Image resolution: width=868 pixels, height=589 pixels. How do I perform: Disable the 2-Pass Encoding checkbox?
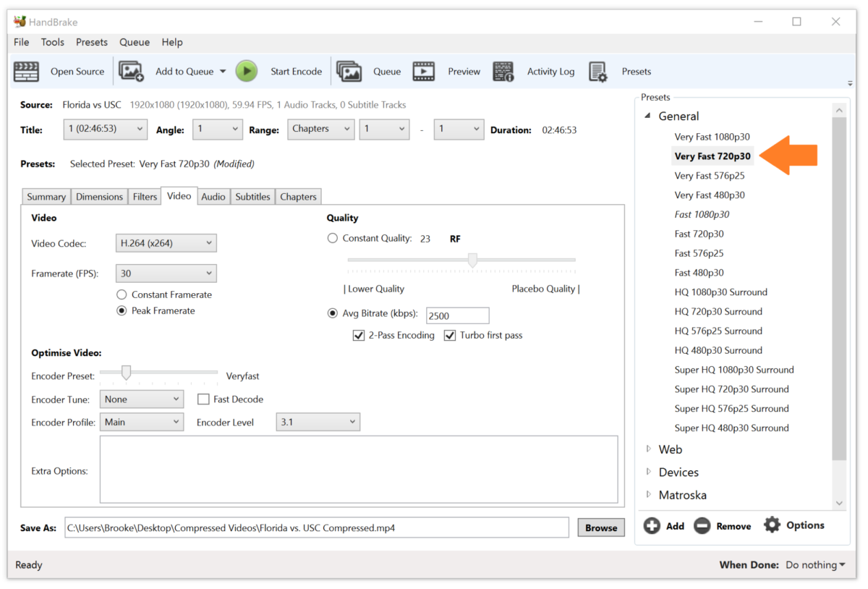(359, 335)
